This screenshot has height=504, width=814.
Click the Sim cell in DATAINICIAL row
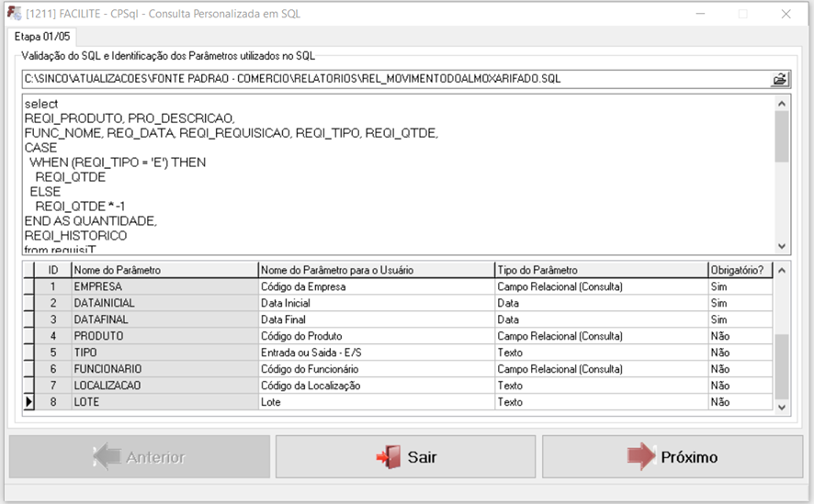coord(741,303)
